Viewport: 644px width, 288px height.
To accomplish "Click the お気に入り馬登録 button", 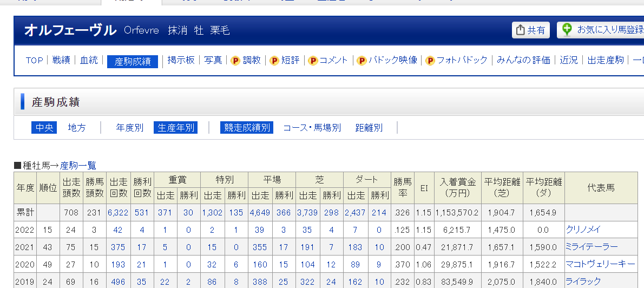I will click(x=601, y=30).
